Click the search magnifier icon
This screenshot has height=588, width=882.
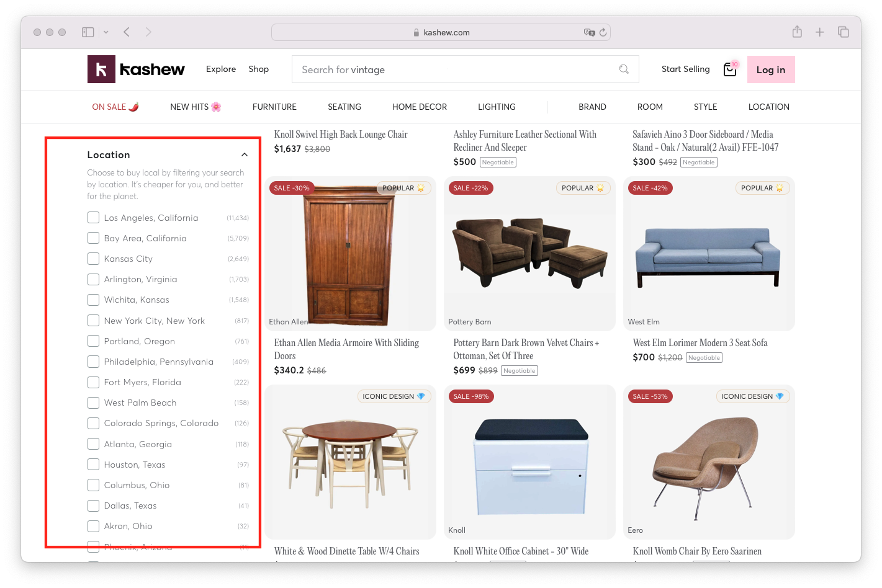[x=624, y=69]
